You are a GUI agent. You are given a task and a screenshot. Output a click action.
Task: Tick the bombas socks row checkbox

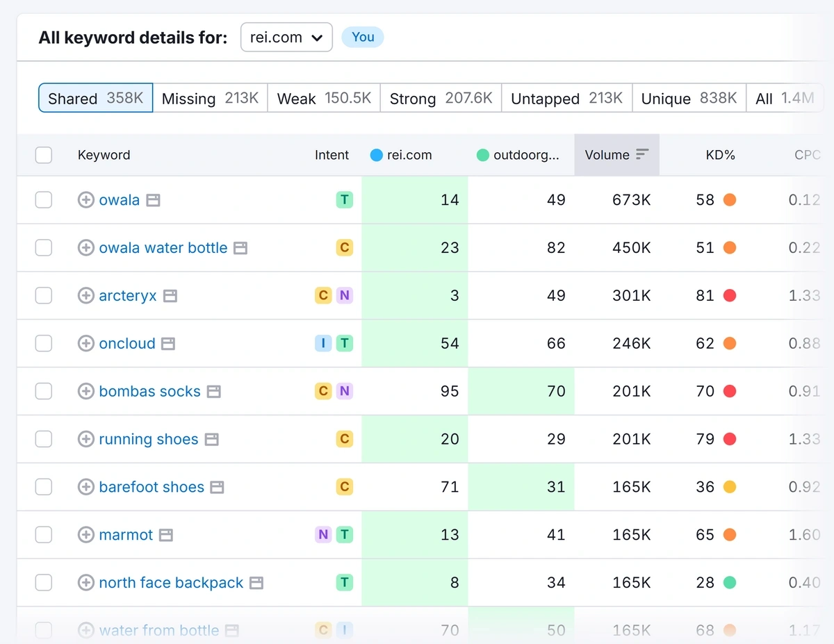point(44,392)
